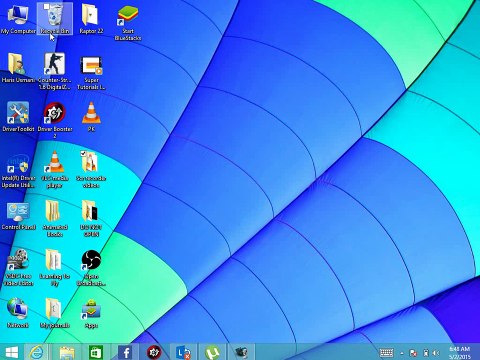Open the Network desktop icon

[x=18, y=313]
